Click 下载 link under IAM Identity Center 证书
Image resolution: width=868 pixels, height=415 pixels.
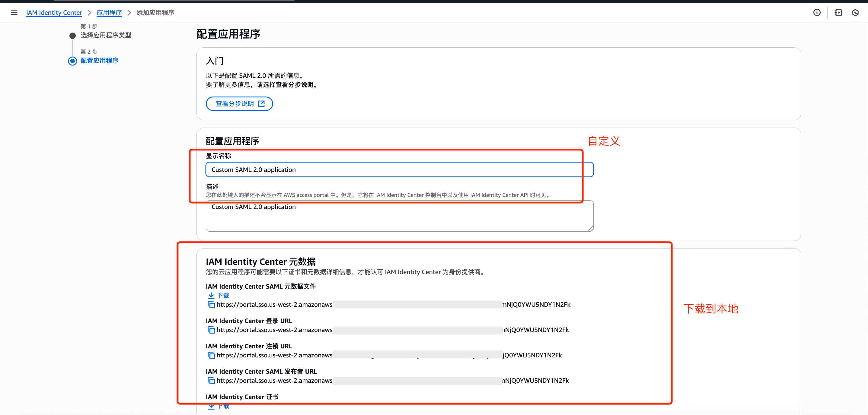coord(223,406)
